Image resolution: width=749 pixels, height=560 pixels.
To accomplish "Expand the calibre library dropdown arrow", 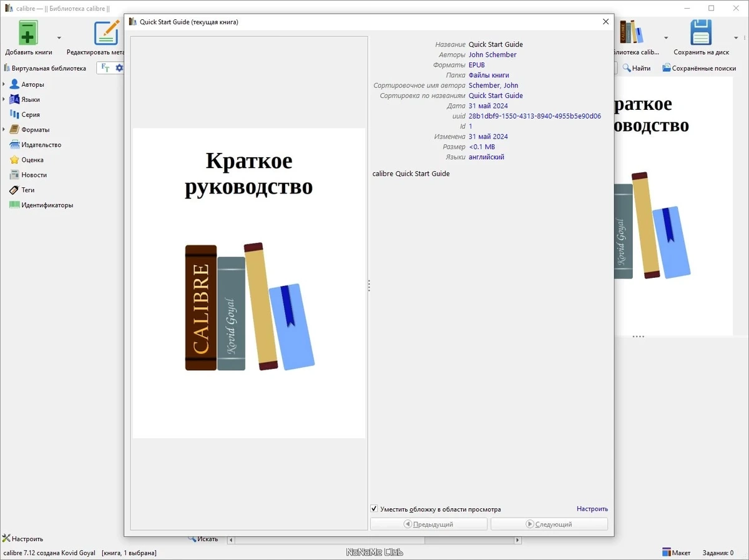I will 666,37.
